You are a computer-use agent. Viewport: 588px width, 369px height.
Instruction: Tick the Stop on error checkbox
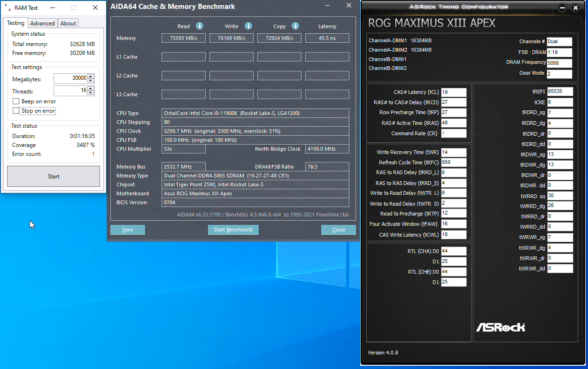click(x=16, y=111)
